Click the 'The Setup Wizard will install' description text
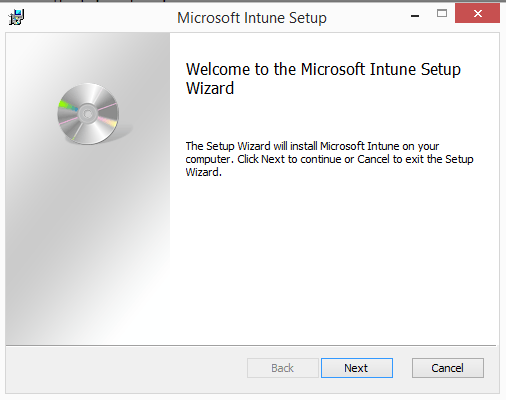Screen dimensions: 506x400 [x=329, y=159]
